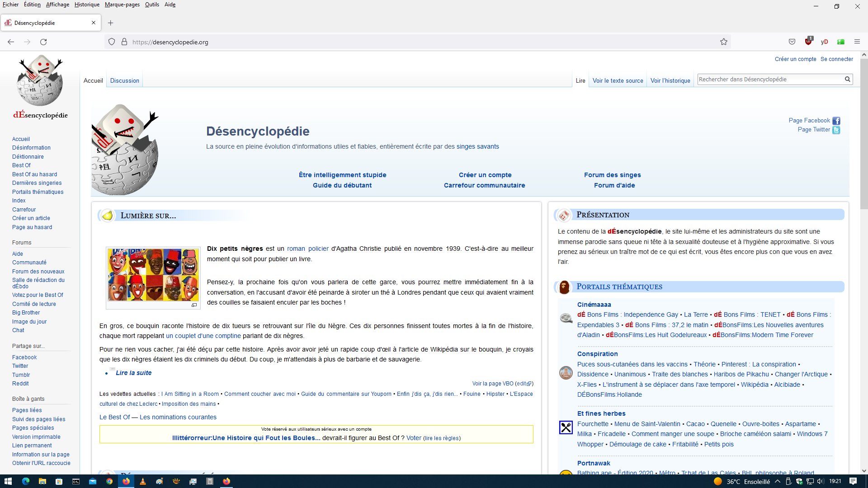Click the site security shield icon
The height and width of the screenshot is (488, 868).
coord(112,42)
